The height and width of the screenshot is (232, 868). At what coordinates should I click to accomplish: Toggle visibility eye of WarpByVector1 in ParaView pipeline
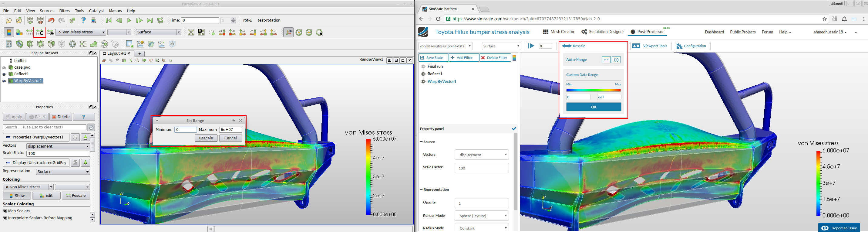click(x=4, y=81)
